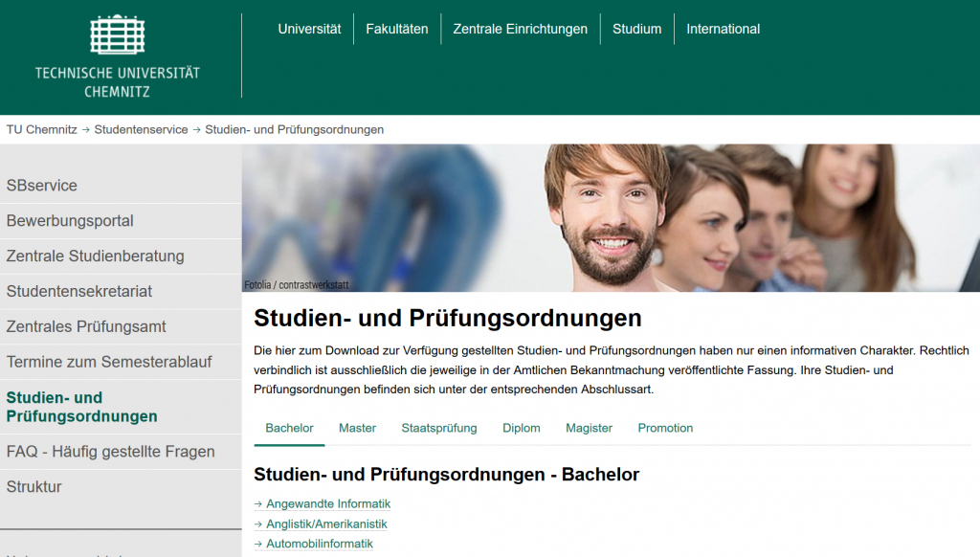
Task: Open SBservice in the sidebar
Action: pos(121,186)
